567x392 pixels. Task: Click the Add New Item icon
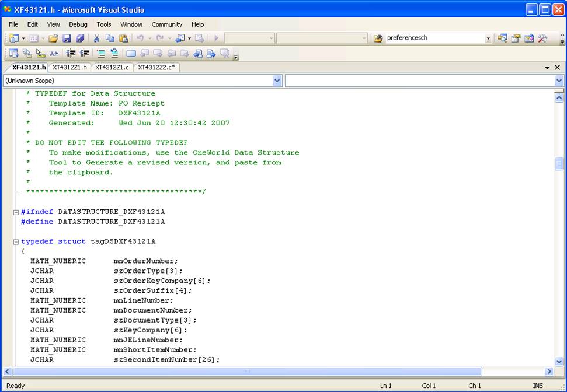tap(34, 38)
